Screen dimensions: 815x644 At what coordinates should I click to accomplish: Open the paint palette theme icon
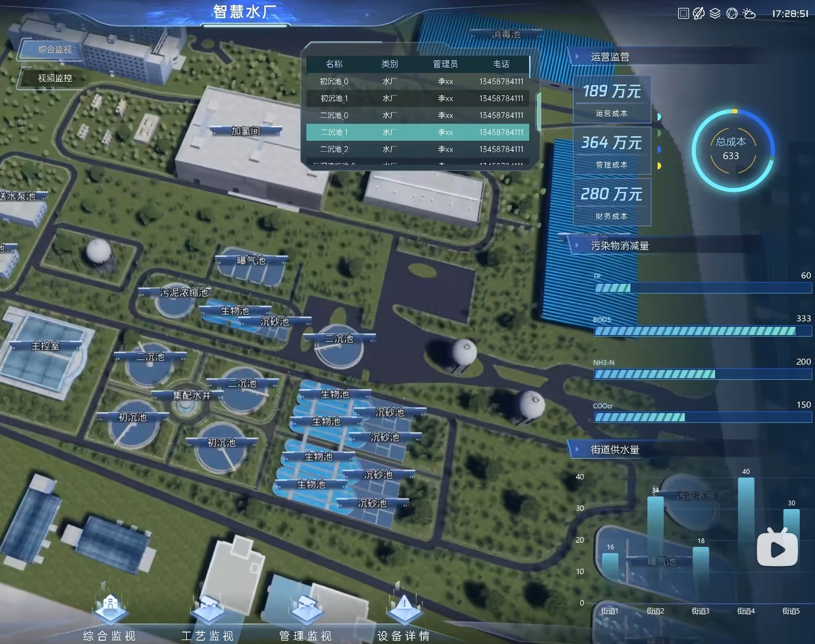click(x=699, y=13)
